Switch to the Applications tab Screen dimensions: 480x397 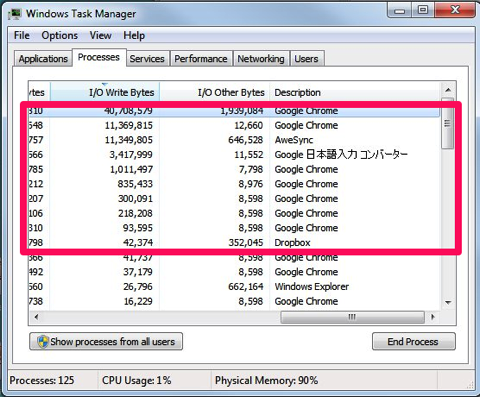pos(43,59)
